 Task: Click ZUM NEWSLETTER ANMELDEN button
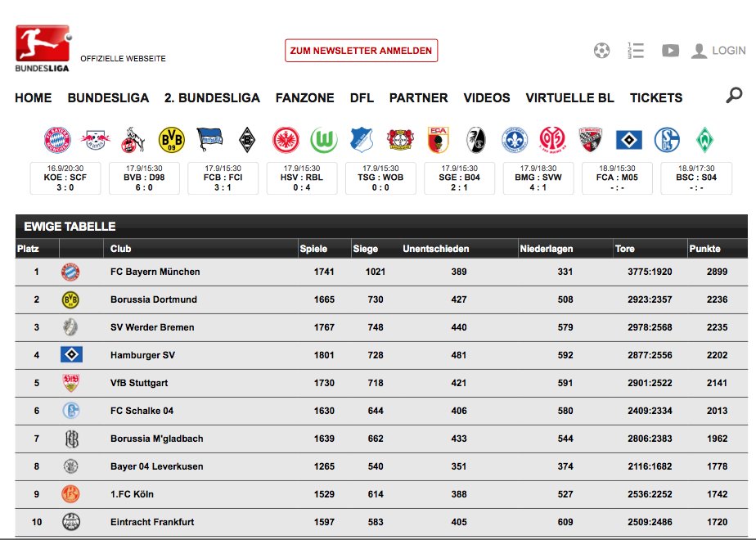coord(361,51)
